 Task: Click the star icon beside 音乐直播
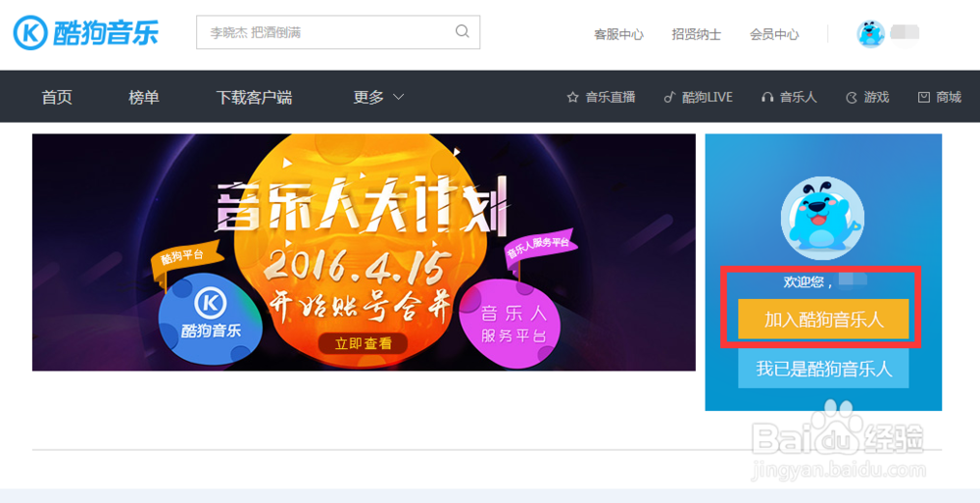pos(572,98)
